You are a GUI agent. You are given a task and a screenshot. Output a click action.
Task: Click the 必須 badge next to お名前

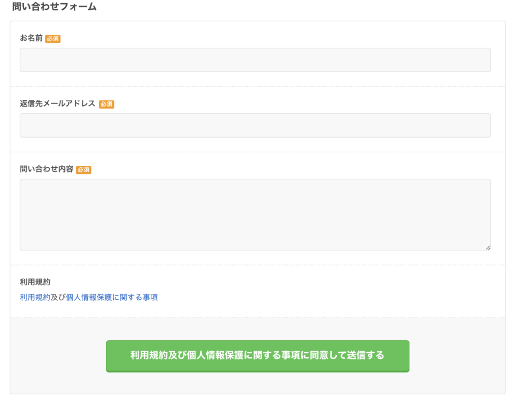pos(52,38)
